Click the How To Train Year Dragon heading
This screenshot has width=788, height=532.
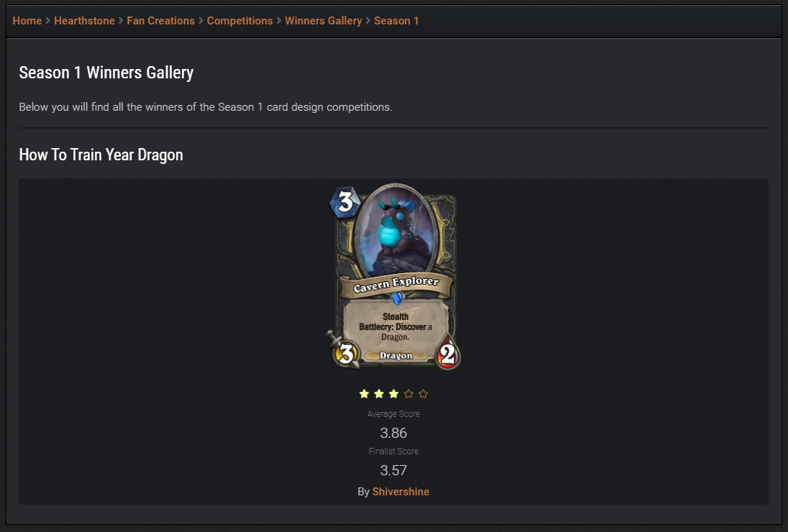pyautogui.click(x=101, y=155)
